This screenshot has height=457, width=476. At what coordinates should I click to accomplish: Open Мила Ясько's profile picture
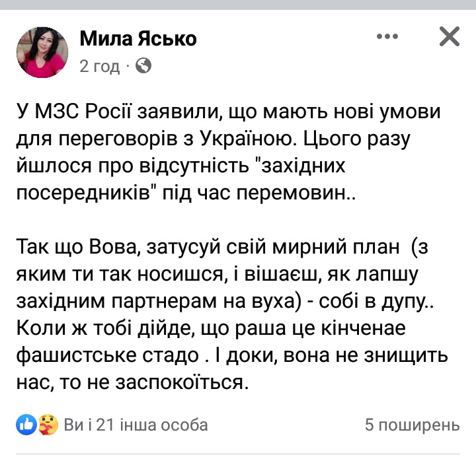click(42, 52)
